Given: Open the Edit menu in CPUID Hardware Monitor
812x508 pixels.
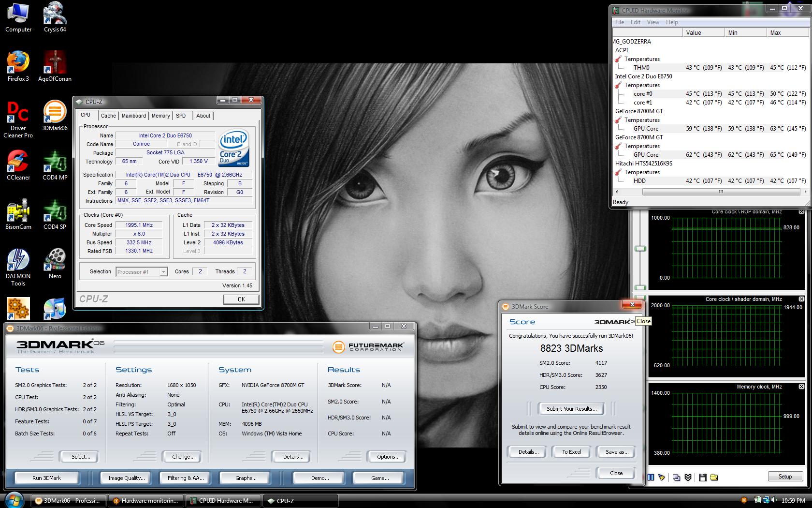Looking at the screenshot, I should point(636,22).
